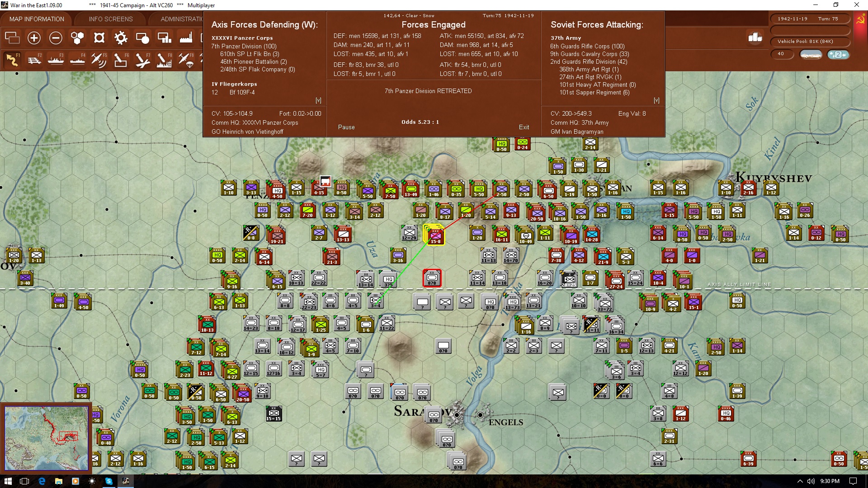Screen dimensions: 868x488
Task: Click the Comm HQ: XXXXVI Panzer Corps line
Action: pos(255,123)
